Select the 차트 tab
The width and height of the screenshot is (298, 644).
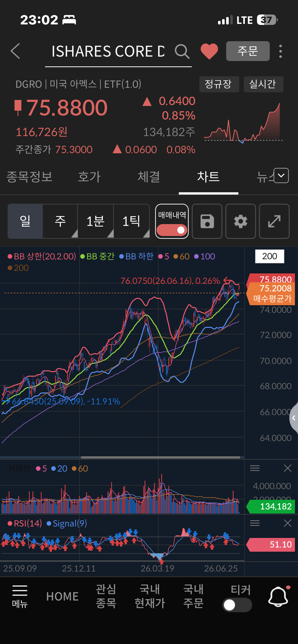tap(208, 177)
